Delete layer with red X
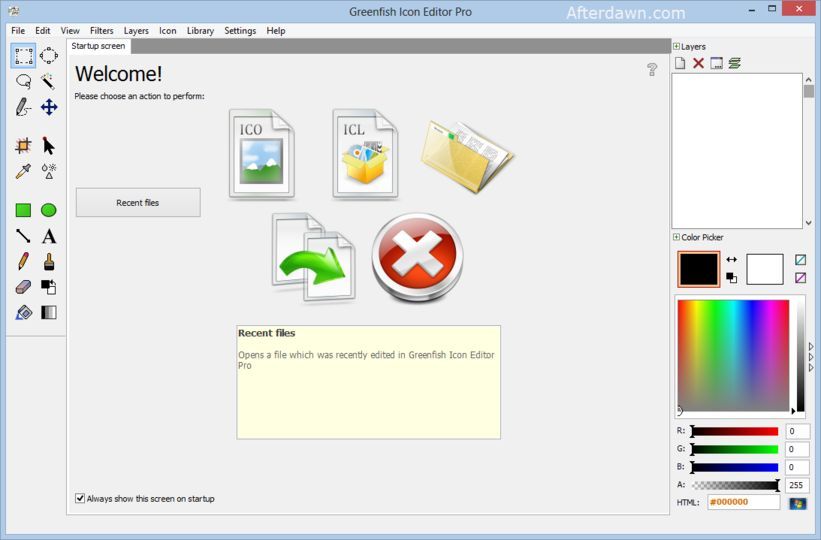This screenshot has width=821, height=540. [x=698, y=63]
